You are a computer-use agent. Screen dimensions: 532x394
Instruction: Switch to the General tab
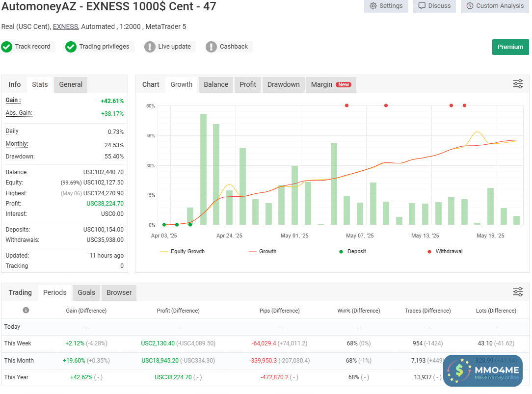tap(71, 84)
